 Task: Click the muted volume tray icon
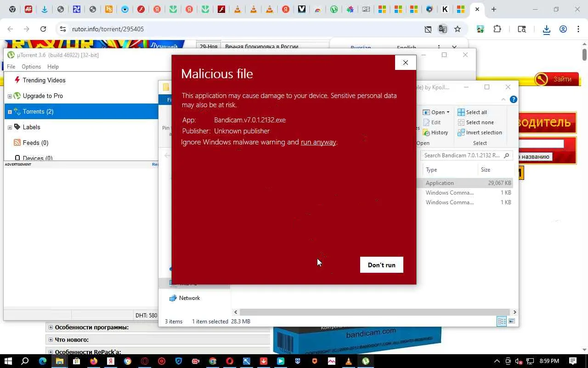point(519,361)
